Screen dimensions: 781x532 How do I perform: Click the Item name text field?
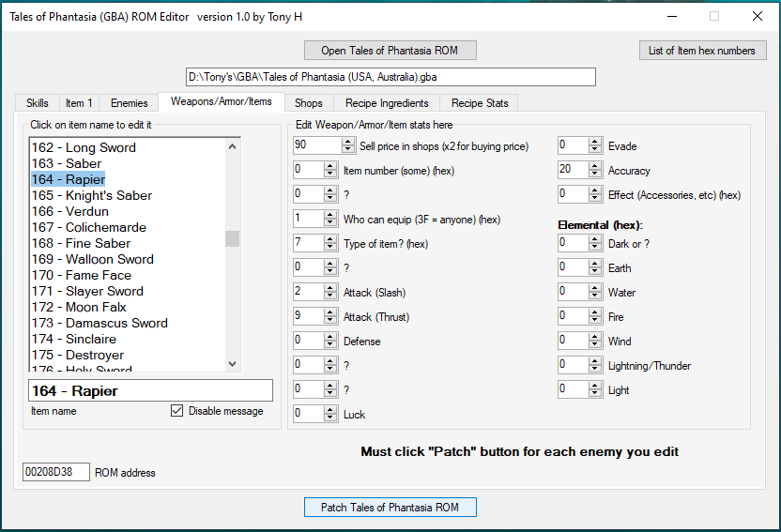(x=150, y=390)
